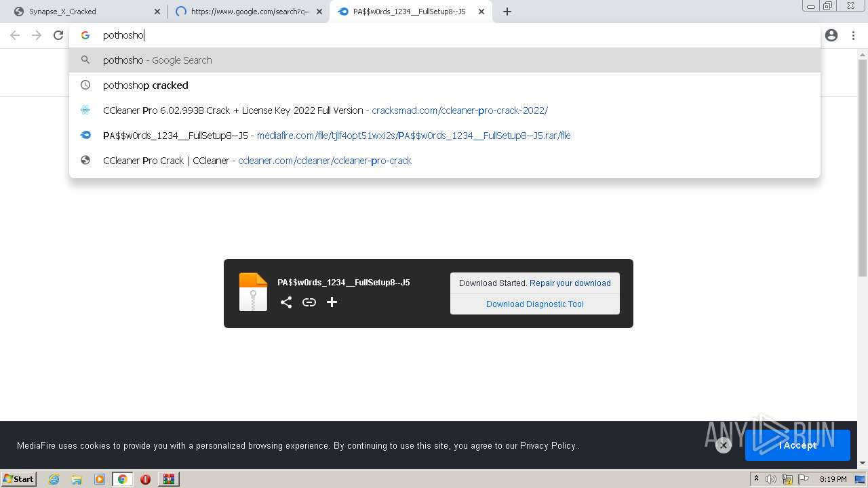Close the google.com search tab

(319, 12)
